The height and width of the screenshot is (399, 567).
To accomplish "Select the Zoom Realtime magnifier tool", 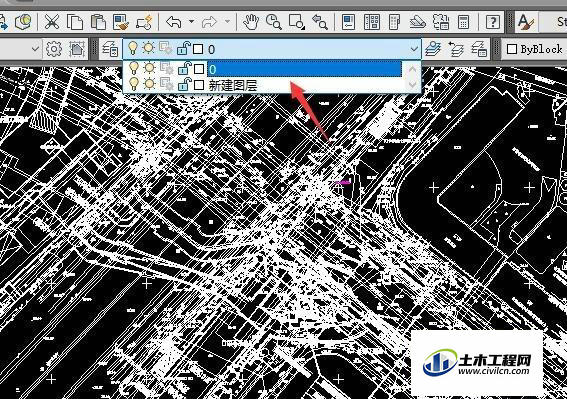I will 273,22.
